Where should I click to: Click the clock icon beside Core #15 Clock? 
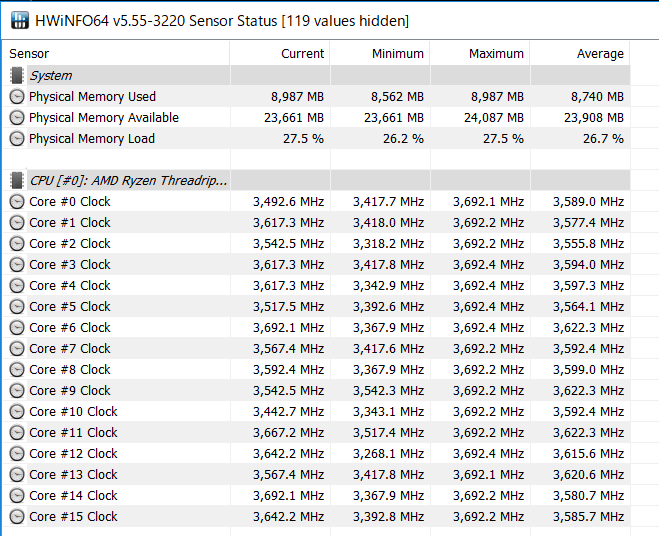pyautogui.click(x=17, y=517)
